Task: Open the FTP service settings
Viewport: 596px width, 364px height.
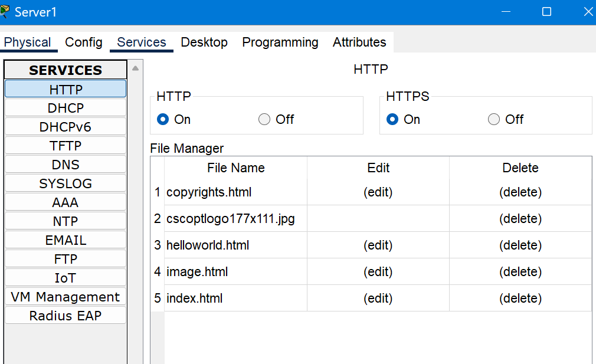Action: tap(66, 259)
